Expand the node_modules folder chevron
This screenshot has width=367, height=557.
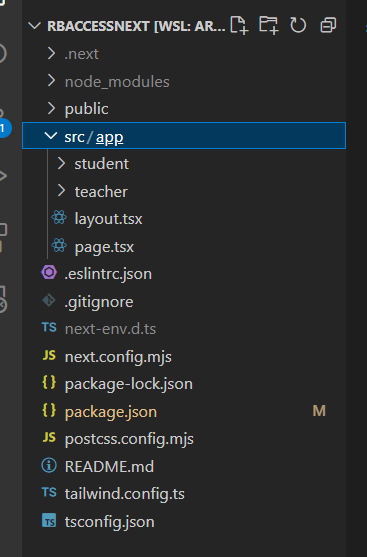52,81
